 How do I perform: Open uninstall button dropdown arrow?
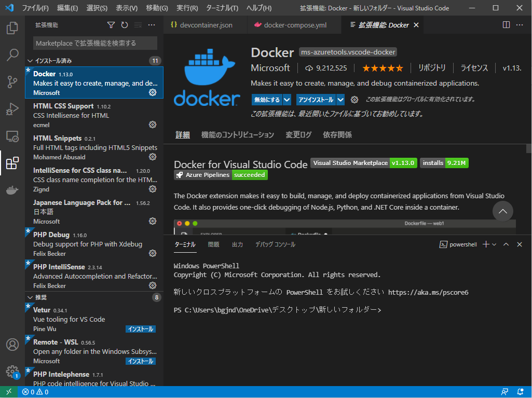(340, 100)
